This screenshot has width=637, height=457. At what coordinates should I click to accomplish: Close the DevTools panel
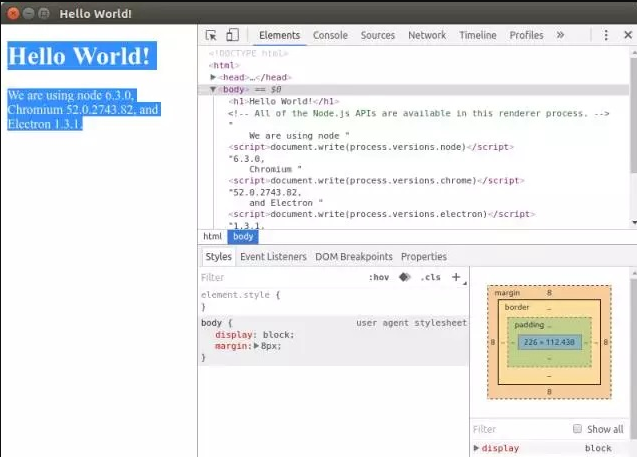pos(628,35)
